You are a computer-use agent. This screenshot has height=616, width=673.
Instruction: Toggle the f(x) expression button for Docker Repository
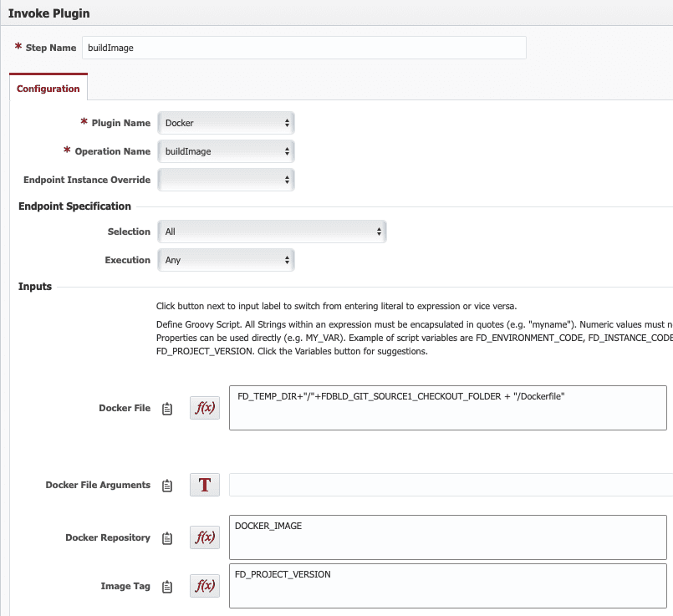[205, 537]
